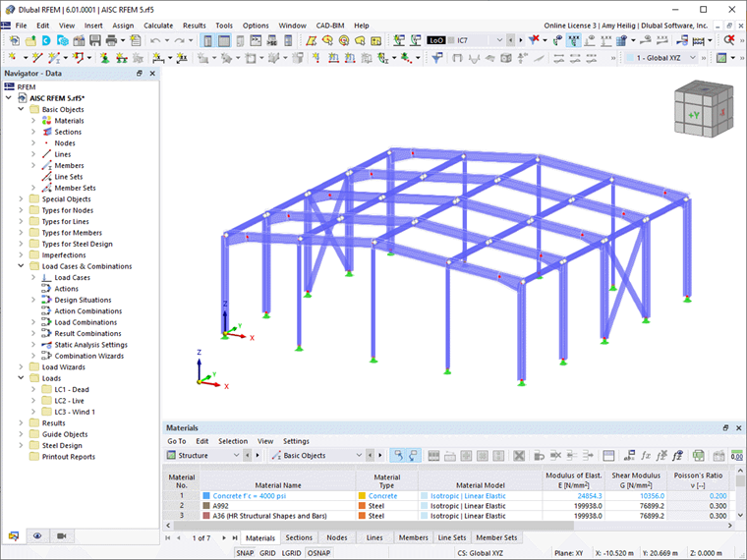The width and height of the screenshot is (747, 560).
Task: Click the Modulus of Elasticity cell 24854.3
Action: [x=573, y=496]
